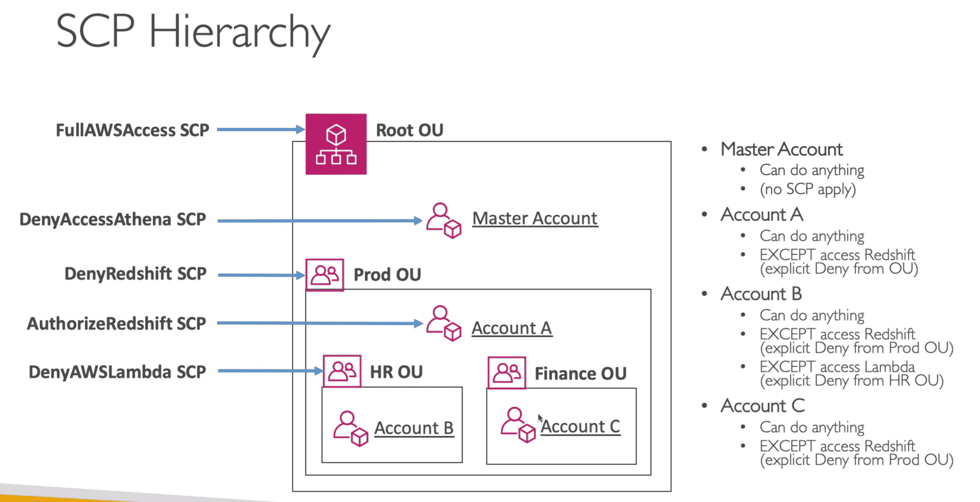The image size is (980, 502).
Task: Click the Prod OU group icon
Action: pyautogui.click(x=325, y=275)
